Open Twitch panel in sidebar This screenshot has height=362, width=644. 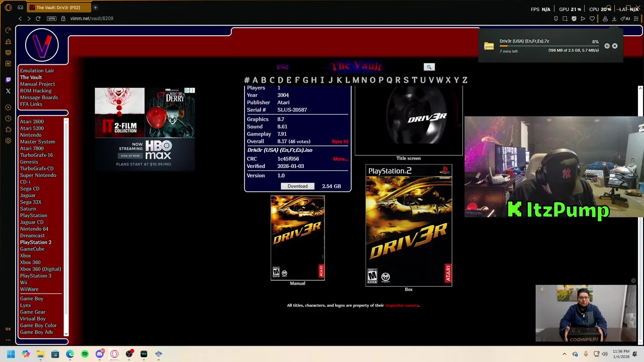point(8,80)
